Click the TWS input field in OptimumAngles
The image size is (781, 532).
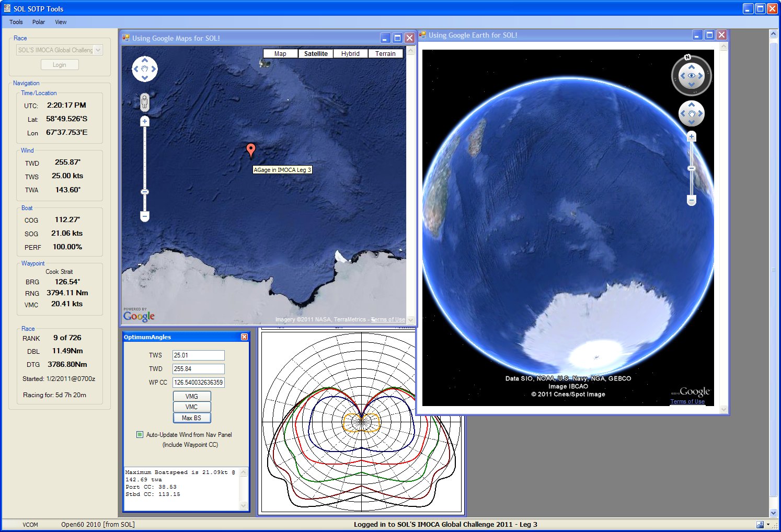pyautogui.click(x=199, y=355)
